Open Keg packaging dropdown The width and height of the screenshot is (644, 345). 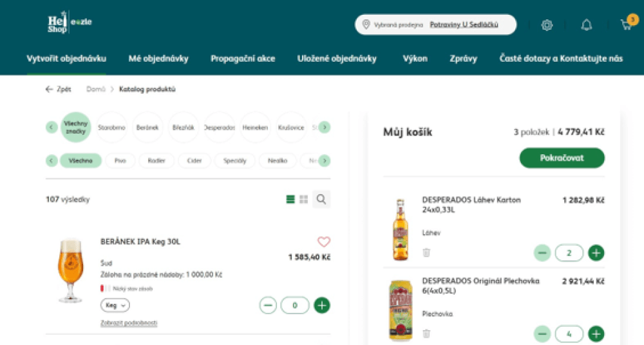coord(115,305)
